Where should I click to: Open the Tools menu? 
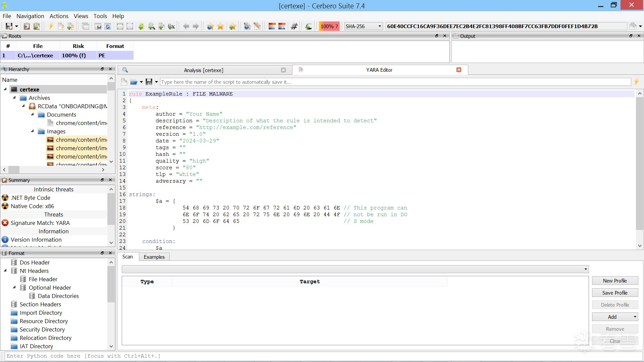[x=100, y=16]
